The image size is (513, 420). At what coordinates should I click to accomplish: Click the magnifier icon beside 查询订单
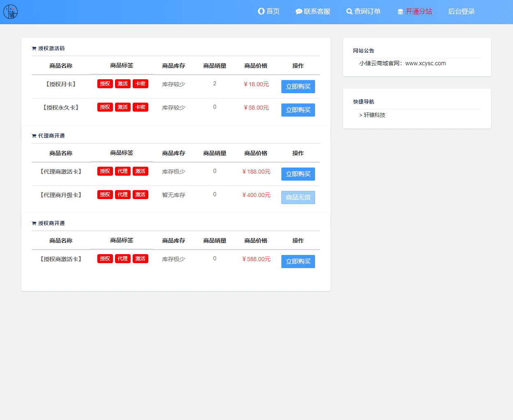349,11
